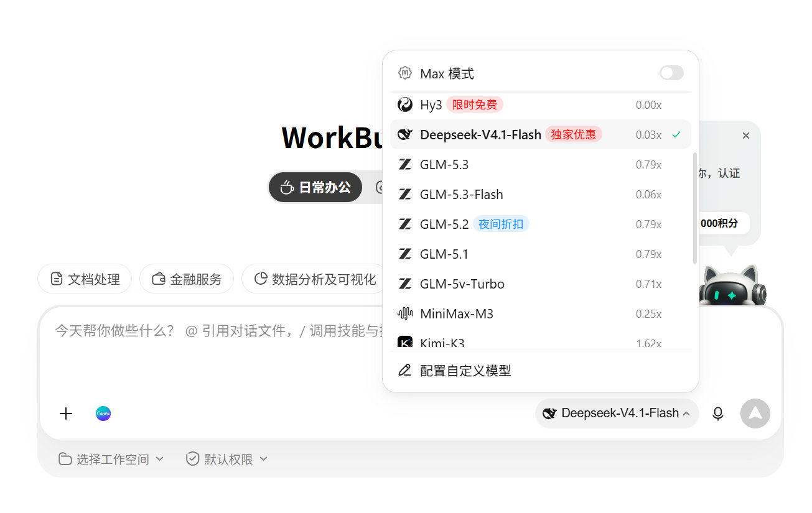The width and height of the screenshot is (812, 513).
Task: Click the folder icon beside 选择工作空间
Action: click(x=65, y=459)
